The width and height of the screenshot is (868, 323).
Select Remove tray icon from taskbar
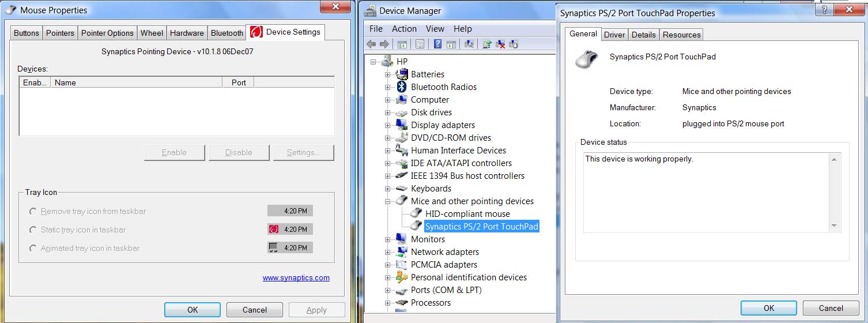click(33, 212)
